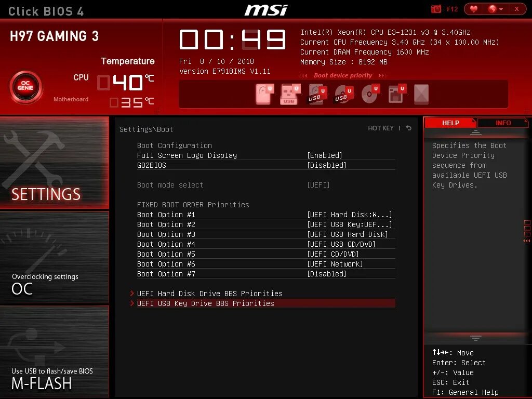Click the Current DRAM Frequency 1600 MHz text
This screenshot has width=532, height=399.
364,52
